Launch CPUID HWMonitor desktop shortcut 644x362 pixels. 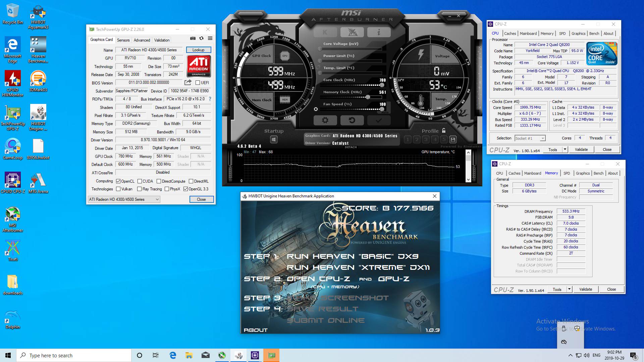12,84
